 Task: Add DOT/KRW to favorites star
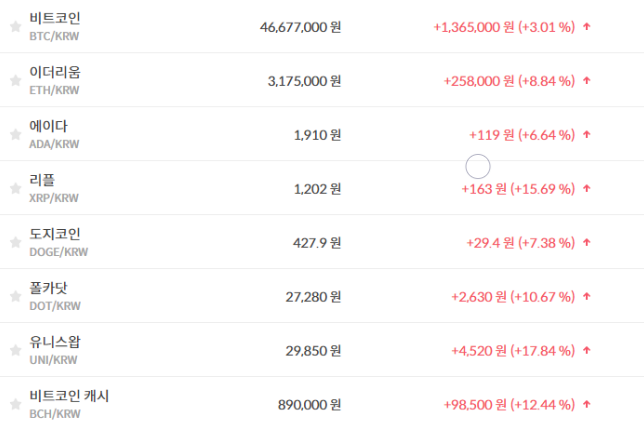[15, 296]
